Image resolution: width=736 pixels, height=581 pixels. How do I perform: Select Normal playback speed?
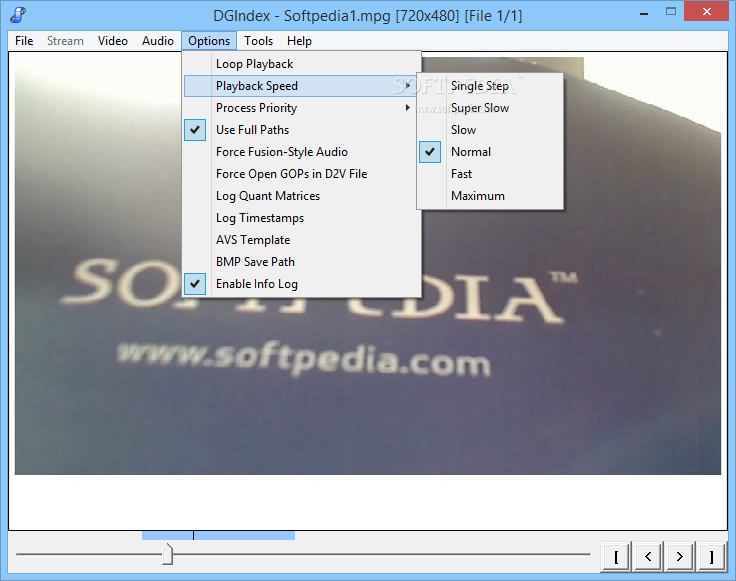[490, 152]
